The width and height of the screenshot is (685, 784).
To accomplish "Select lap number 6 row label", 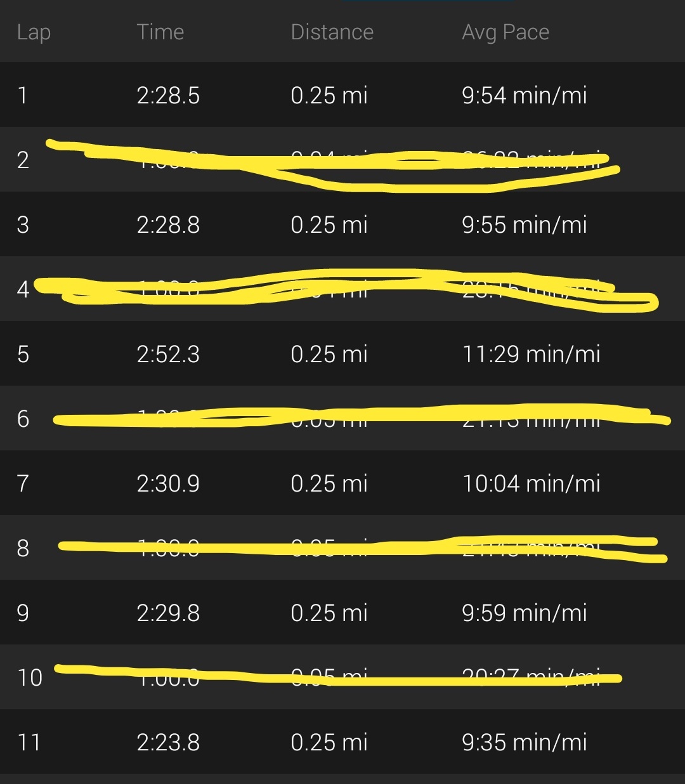I will (x=23, y=419).
